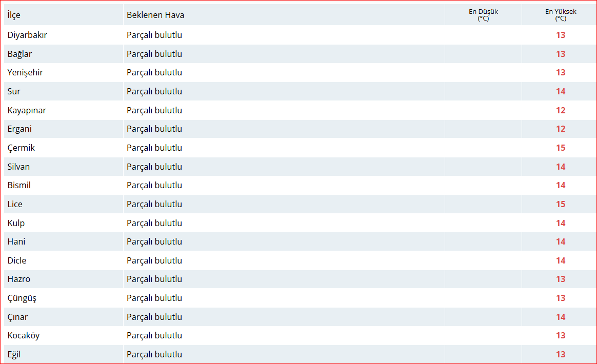Select the Ergani district name
The height and width of the screenshot is (364, 597).
pos(19,129)
